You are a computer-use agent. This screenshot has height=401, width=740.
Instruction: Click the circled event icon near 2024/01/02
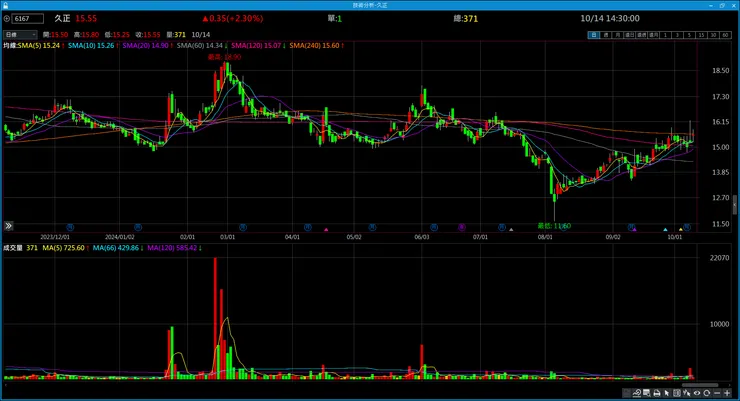[138, 227]
